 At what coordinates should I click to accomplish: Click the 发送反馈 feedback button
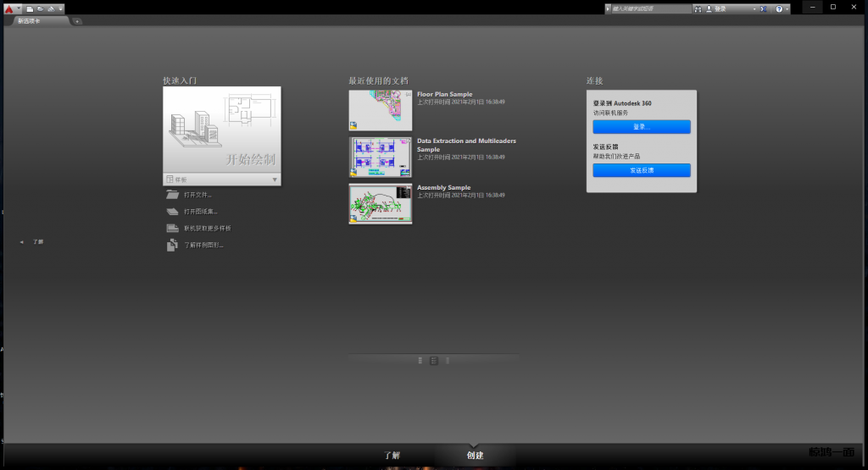(641, 170)
